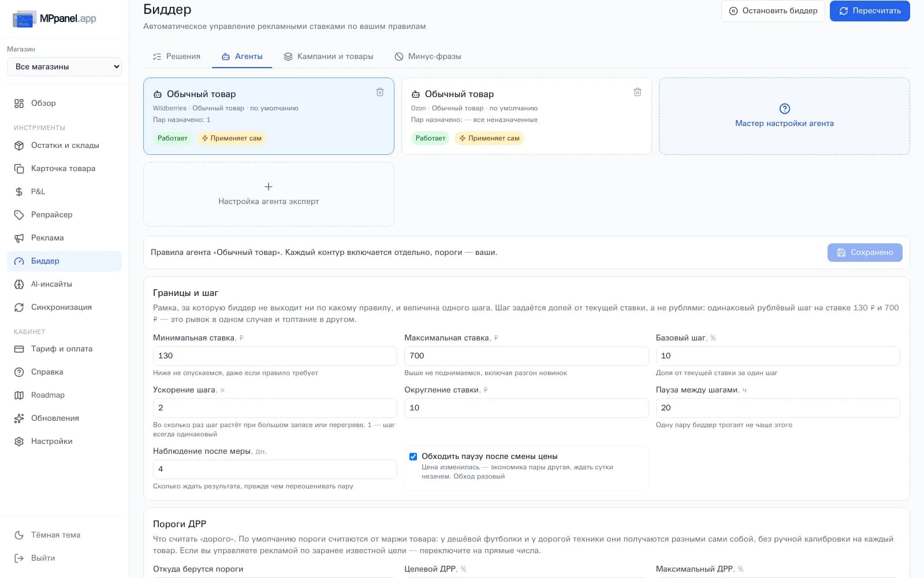This screenshot has height=578, width=924.
Task: Focus the Округление ставки field
Action: [526, 408]
